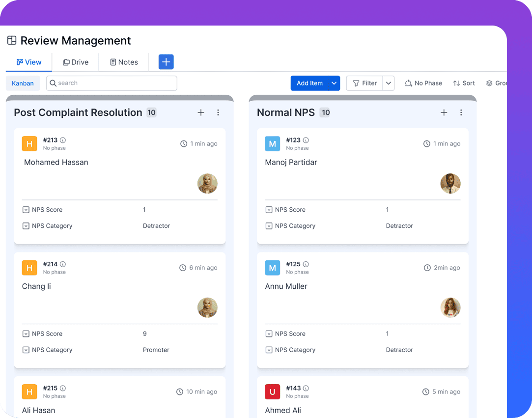Open the Drive tab
Screen dimensions: 532x418
(75, 62)
